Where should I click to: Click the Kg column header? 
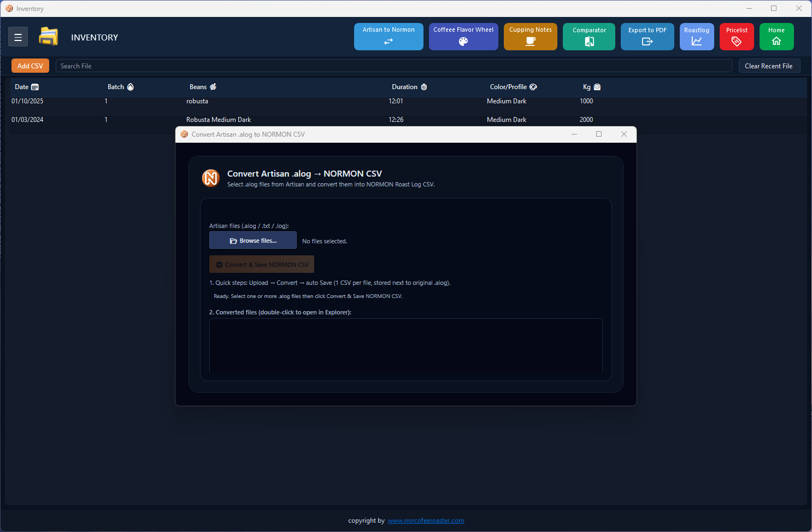point(591,86)
